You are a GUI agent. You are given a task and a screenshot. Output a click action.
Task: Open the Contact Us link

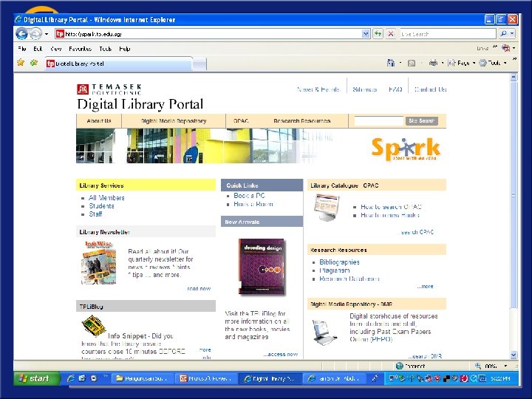(x=431, y=89)
